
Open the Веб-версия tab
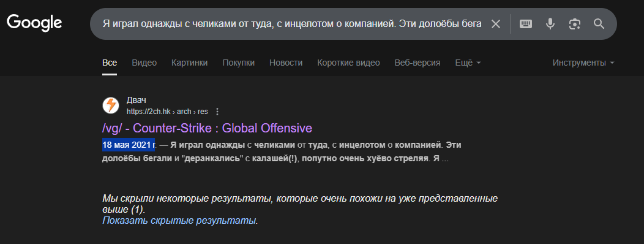[x=417, y=63]
